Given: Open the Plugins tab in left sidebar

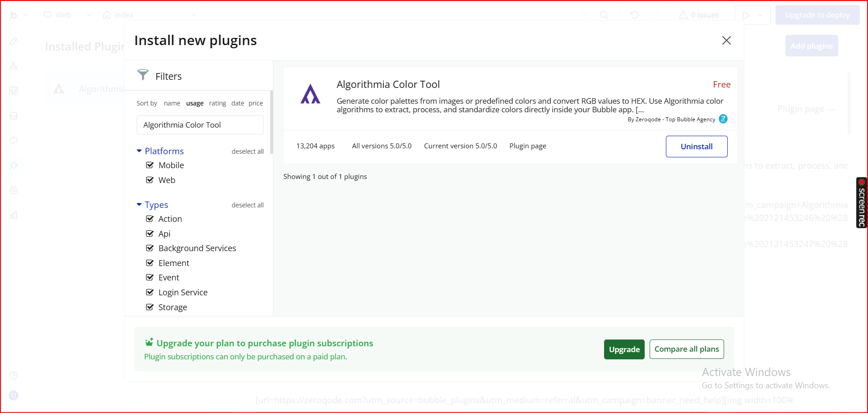Looking at the screenshot, I should [14, 165].
